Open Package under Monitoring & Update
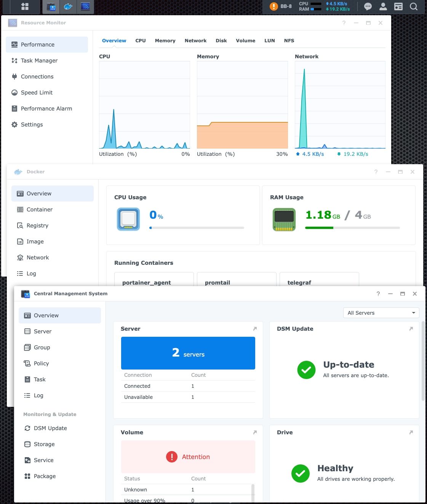Image resolution: width=427 pixels, height=504 pixels. (x=60, y=476)
